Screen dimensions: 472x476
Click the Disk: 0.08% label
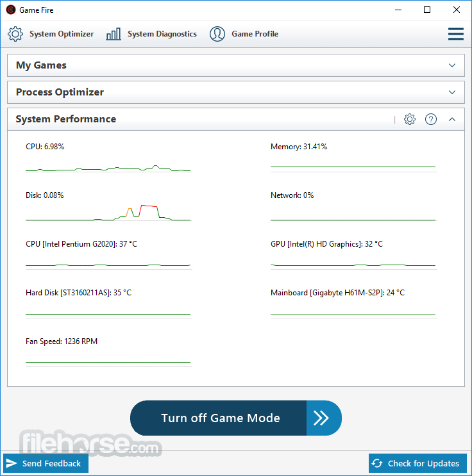click(x=45, y=195)
